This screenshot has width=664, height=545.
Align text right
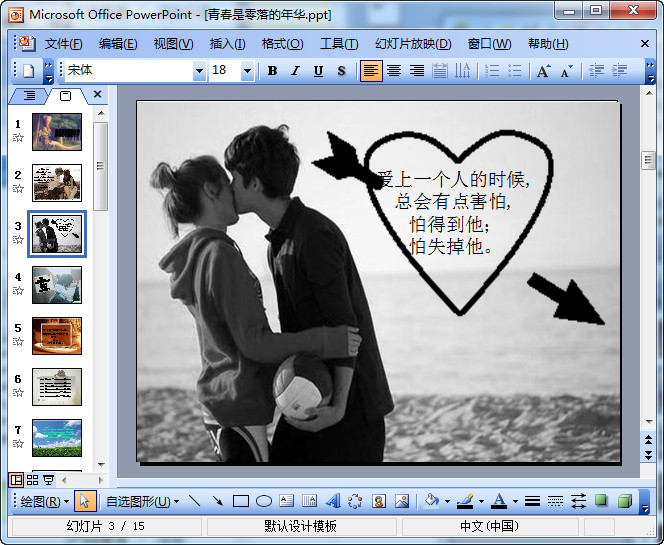tap(417, 71)
